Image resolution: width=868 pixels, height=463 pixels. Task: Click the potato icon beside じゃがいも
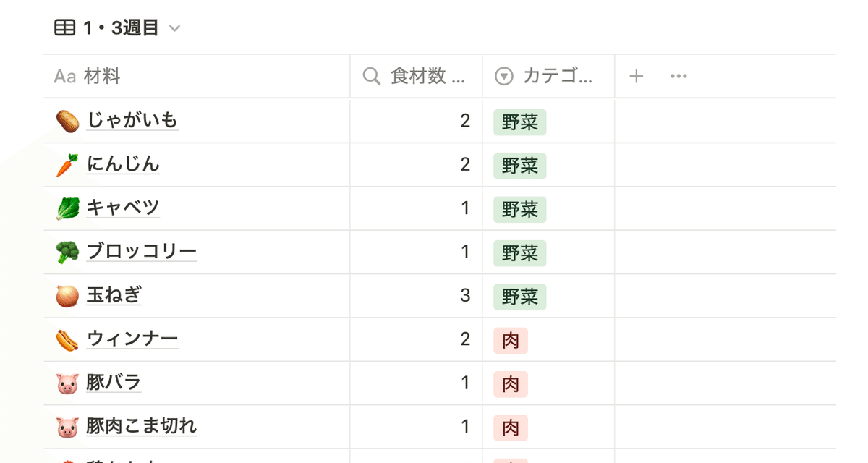click(x=67, y=122)
